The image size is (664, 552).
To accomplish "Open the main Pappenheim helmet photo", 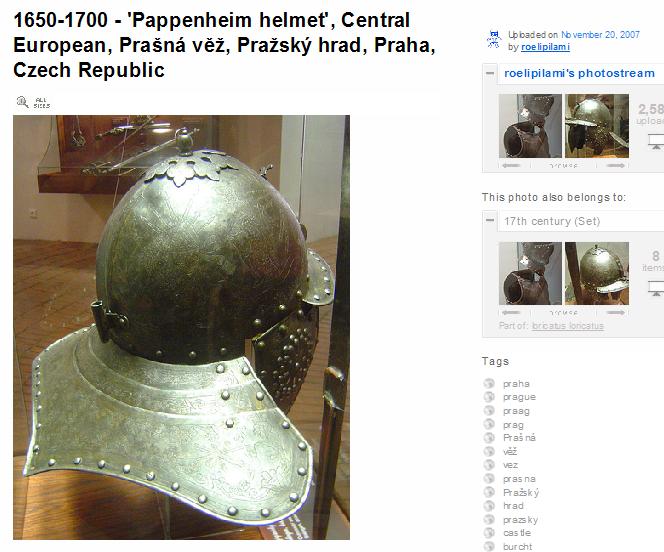I will (x=181, y=327).
